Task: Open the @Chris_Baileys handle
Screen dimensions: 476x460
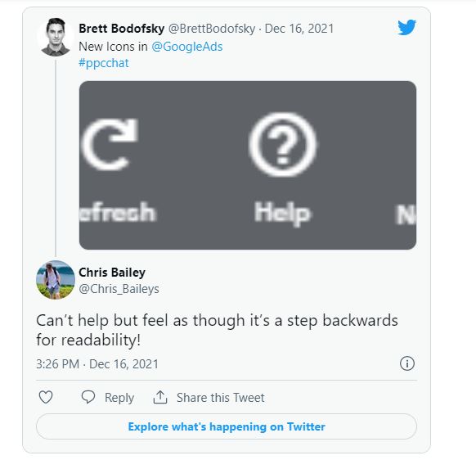Action: coord(119,289)
